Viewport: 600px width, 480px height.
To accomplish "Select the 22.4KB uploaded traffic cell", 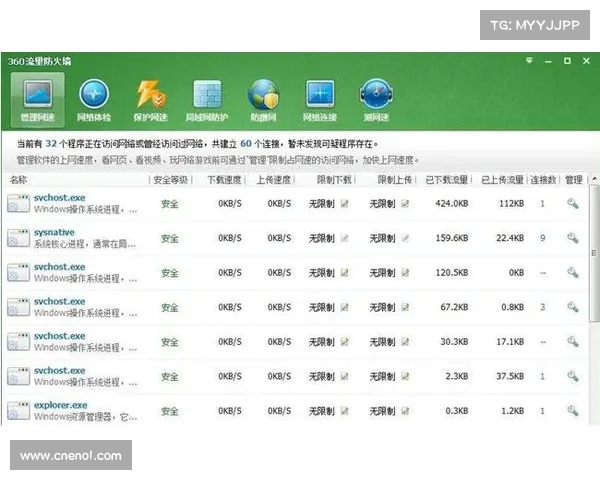I will coord(510,238).
